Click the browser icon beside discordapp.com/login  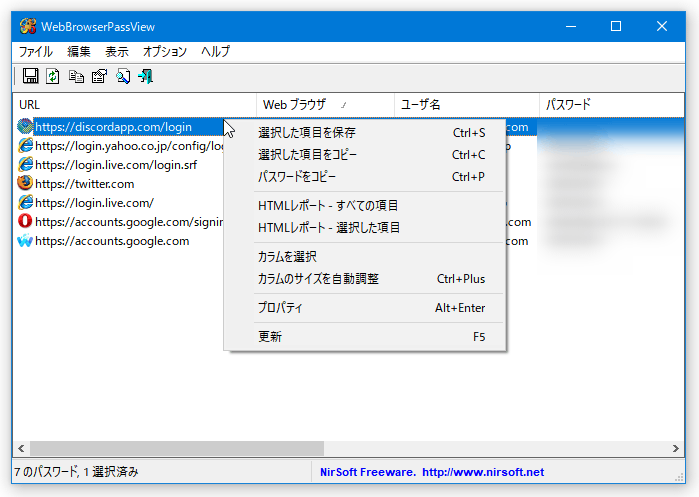25,127
